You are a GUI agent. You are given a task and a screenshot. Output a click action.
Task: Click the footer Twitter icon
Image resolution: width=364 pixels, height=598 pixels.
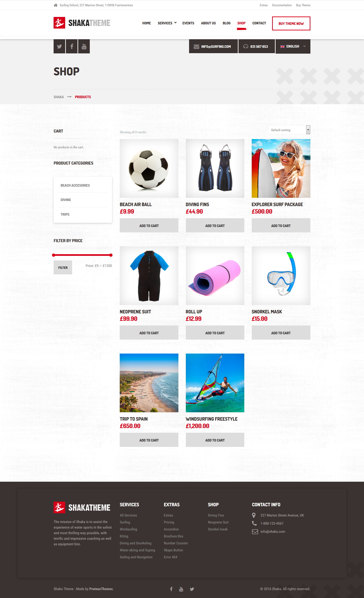(x=192, y=589)
